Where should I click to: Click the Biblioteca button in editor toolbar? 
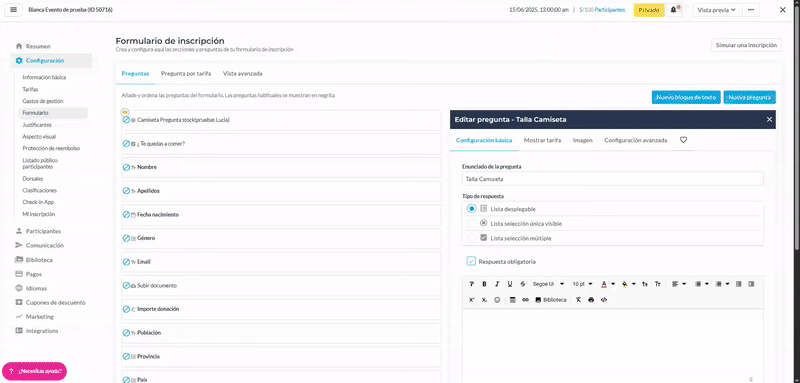pos(551,300)
